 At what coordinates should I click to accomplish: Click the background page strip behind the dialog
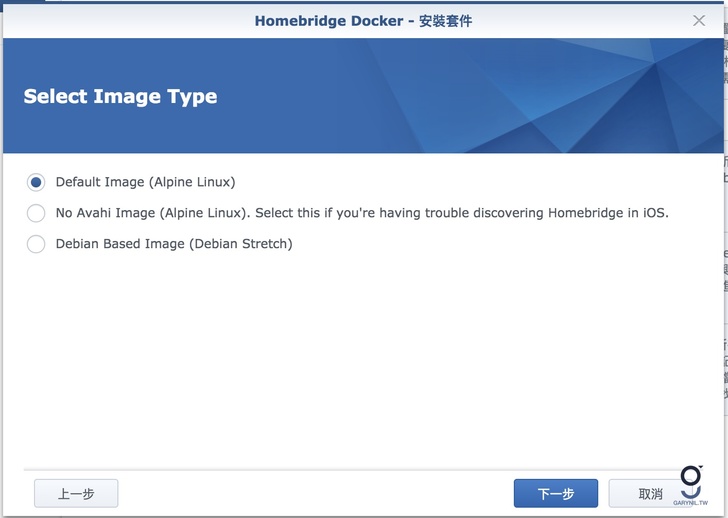[x=724, y=300]
